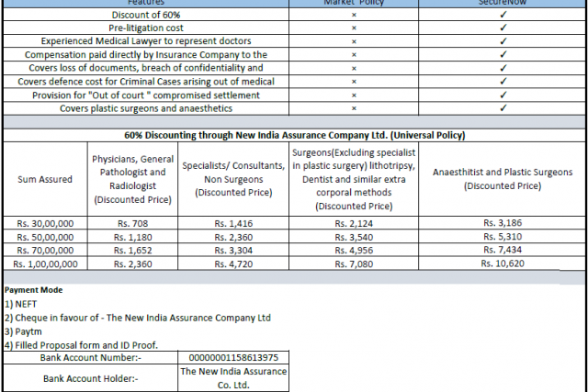588x392 pixels.
Task: Select the cross mark in Compensation paid directly row
Action: tap(354, 55)
